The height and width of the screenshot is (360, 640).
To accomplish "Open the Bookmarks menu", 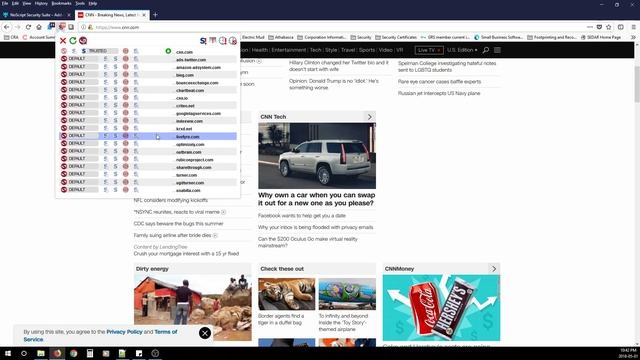I will 62,3.
